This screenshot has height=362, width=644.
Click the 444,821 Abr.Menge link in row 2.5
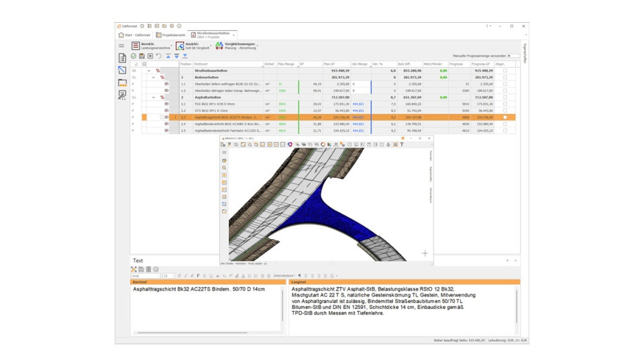click(358, 131)
